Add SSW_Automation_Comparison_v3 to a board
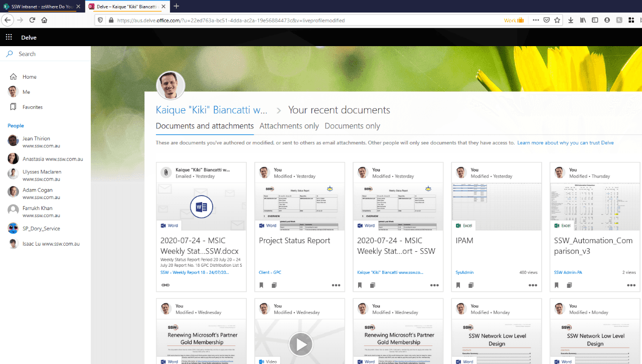 coord(569,285)
